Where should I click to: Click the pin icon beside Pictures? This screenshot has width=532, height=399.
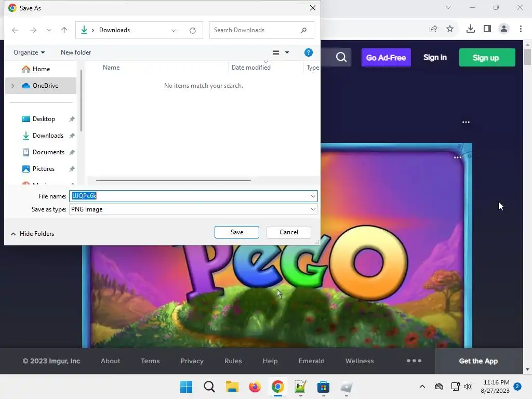coord(72,169)
